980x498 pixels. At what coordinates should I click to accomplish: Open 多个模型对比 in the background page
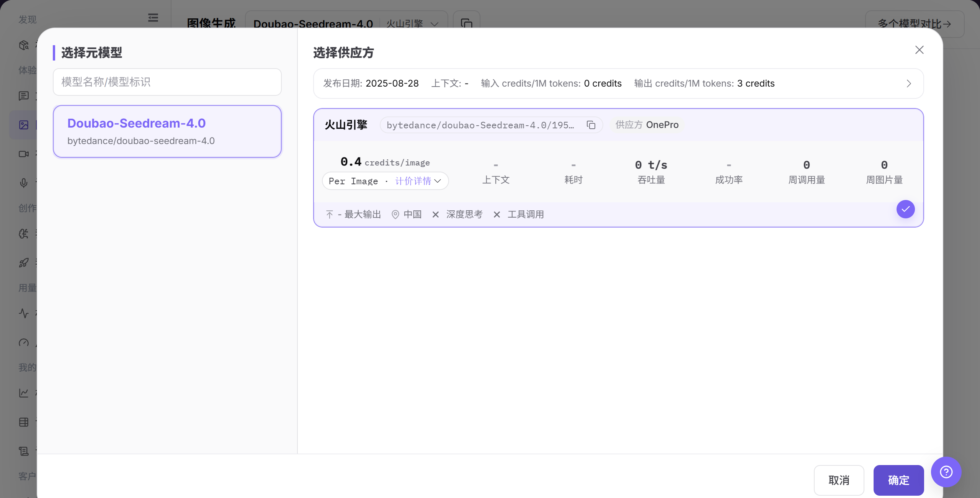click(915, 24)
